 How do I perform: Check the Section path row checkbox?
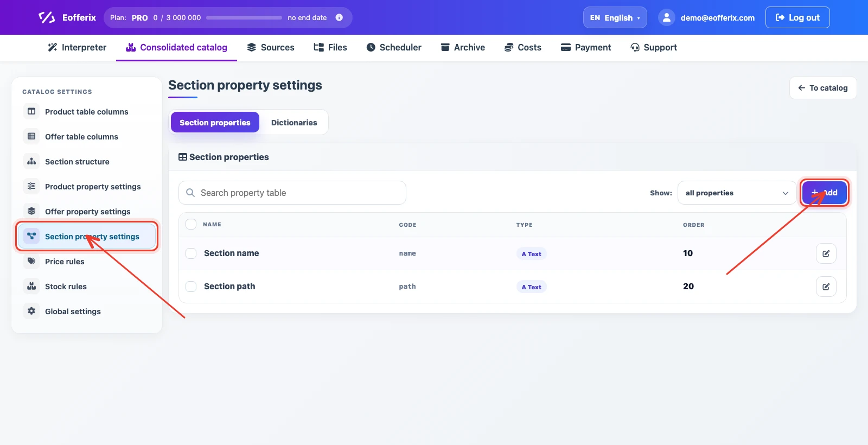pyautogui.click(x=191, y=287)
